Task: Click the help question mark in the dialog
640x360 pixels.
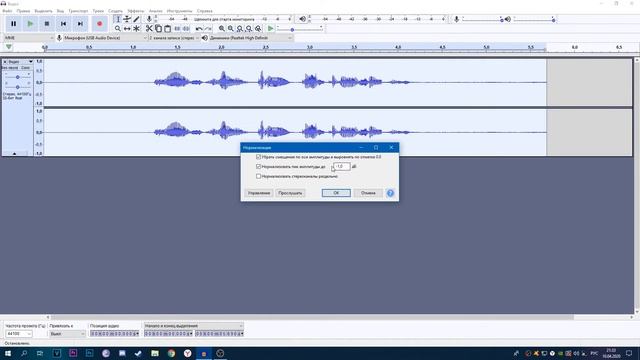Action: pos(390,193)
